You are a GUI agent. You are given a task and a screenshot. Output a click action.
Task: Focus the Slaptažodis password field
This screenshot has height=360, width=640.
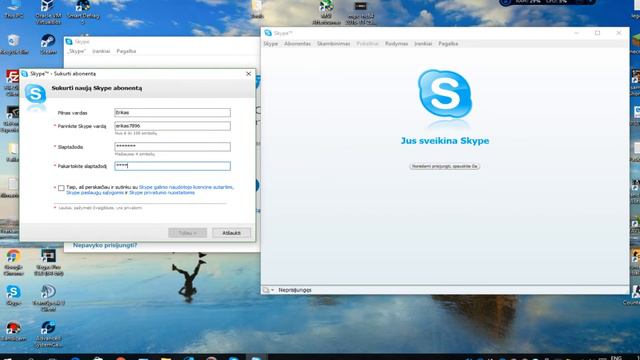click(x=172, y=147)
